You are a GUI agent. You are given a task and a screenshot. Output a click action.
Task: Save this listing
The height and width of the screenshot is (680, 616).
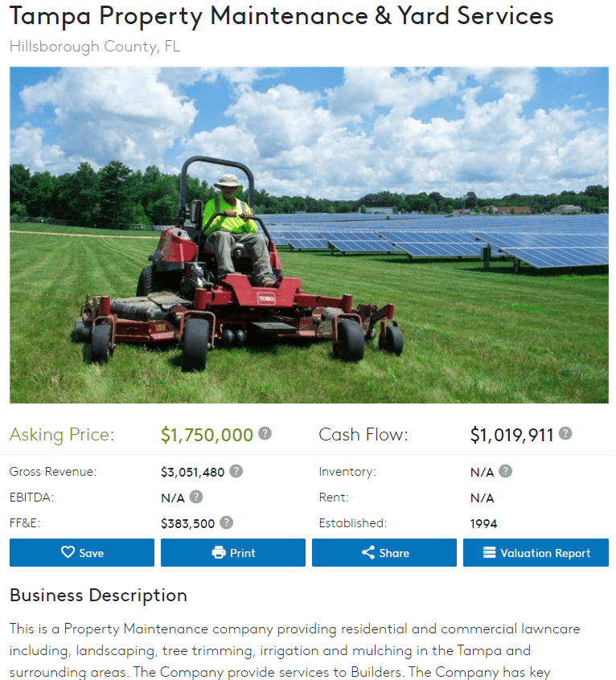pyautogui.click(x=82, y=552)
